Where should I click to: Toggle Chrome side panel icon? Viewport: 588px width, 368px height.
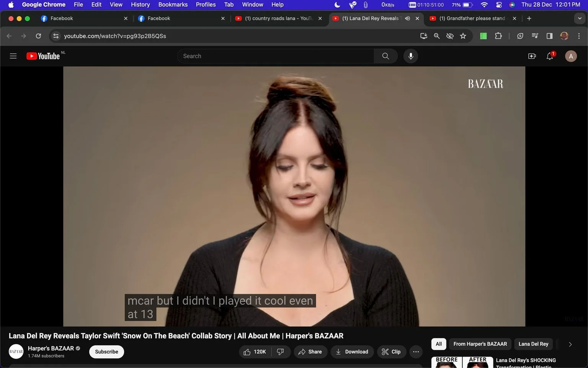click(549, 36)
